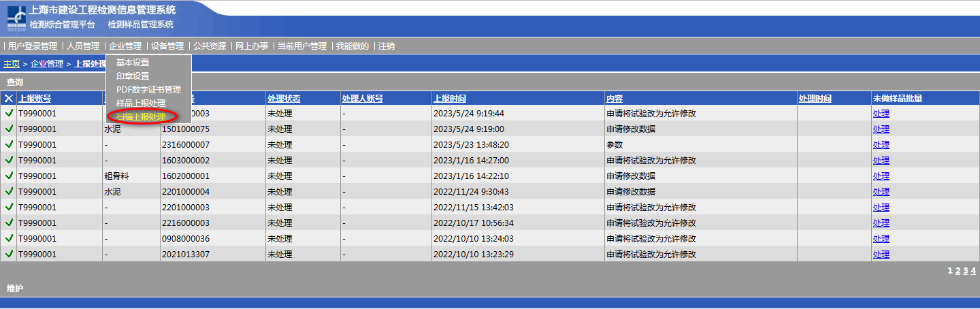Screen dimensions: 980x309
Task: Sort the table by 处理状态 header
Action: pos(284,99)
